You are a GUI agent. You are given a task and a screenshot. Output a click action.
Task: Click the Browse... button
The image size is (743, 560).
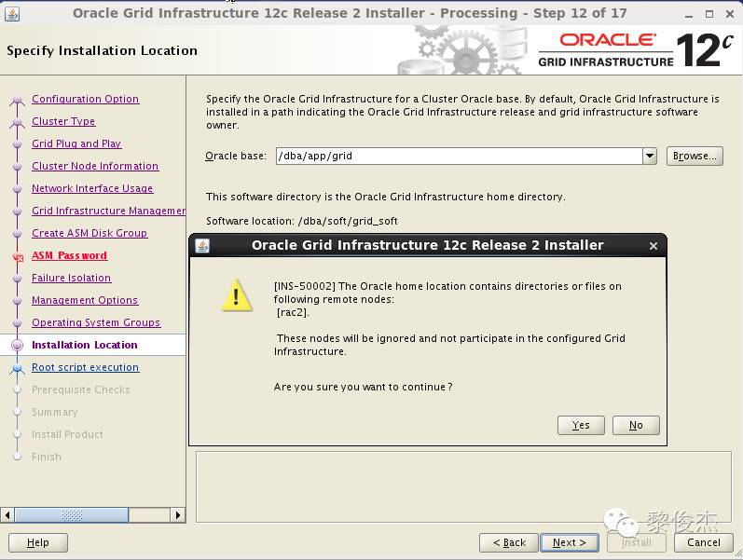pos(695,156)
